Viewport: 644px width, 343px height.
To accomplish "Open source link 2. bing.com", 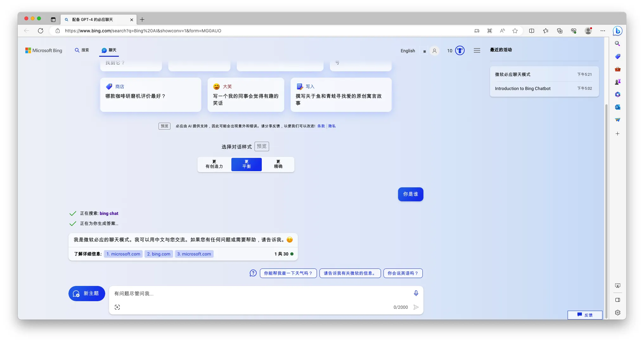I will coord(159,254).
